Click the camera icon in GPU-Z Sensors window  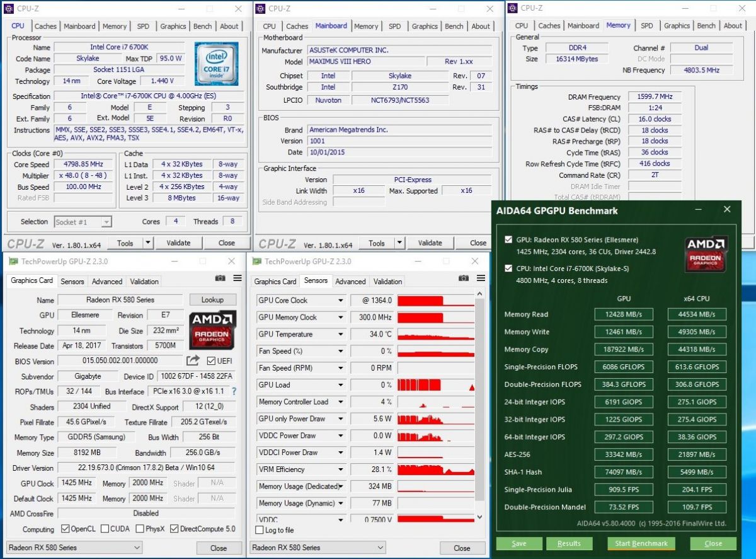[x=464, y=278]
